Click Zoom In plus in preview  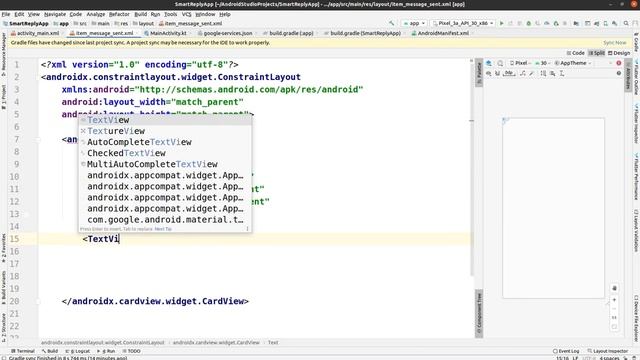click(x=614, y=300)
